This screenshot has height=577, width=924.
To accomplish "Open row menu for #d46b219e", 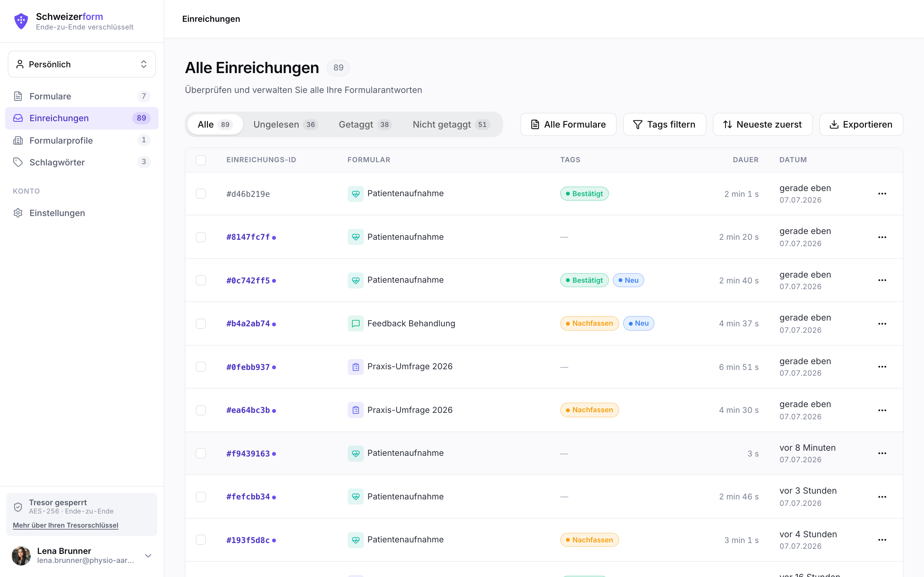I will pos(882,194).
